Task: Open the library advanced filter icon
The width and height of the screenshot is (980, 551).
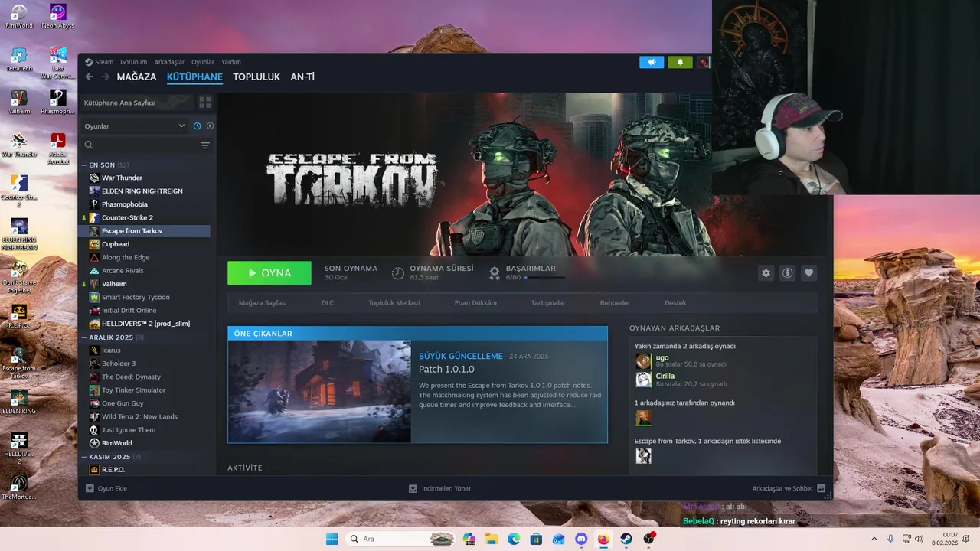Action: (204, 145)
